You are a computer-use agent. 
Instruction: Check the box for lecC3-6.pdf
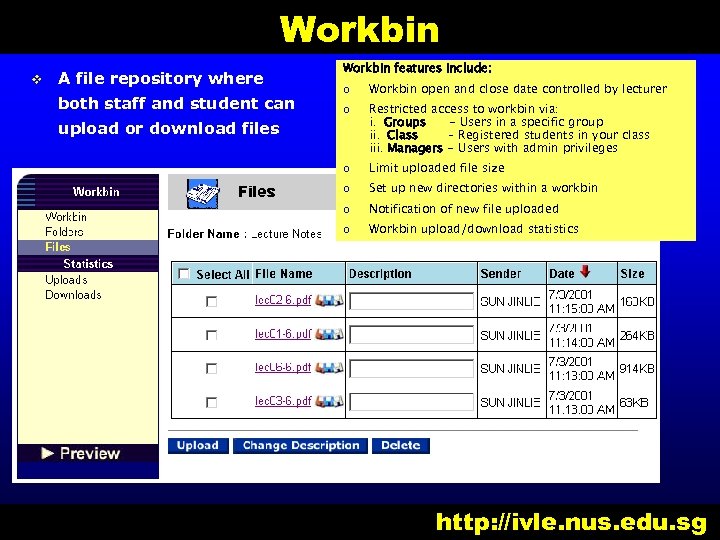tap(211, 403)
